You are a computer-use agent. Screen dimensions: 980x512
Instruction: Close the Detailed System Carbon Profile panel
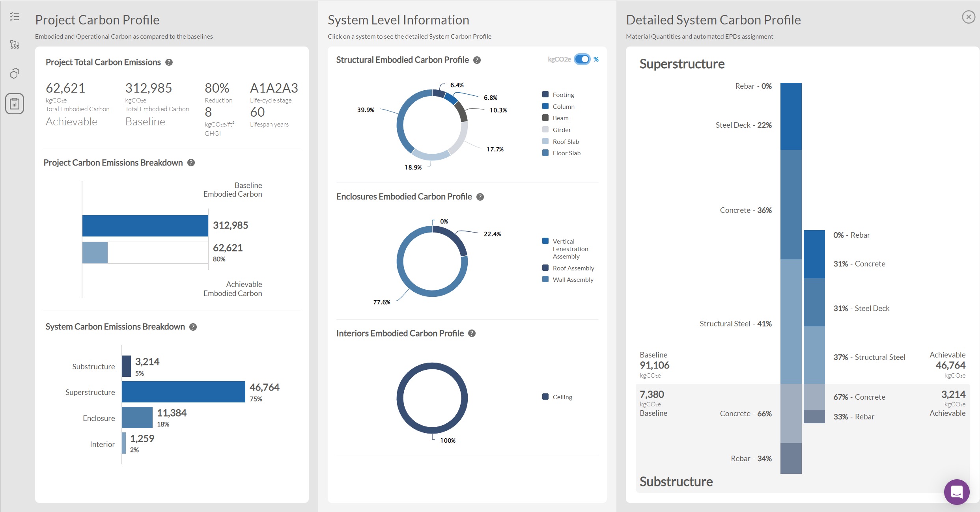coord(969,17)
